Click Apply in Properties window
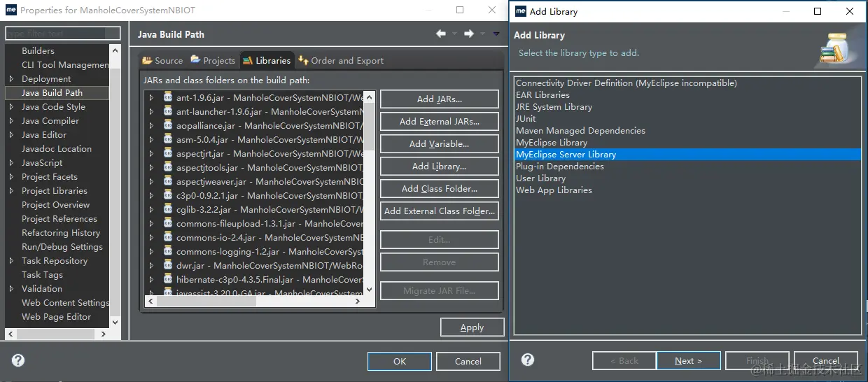 472,327
